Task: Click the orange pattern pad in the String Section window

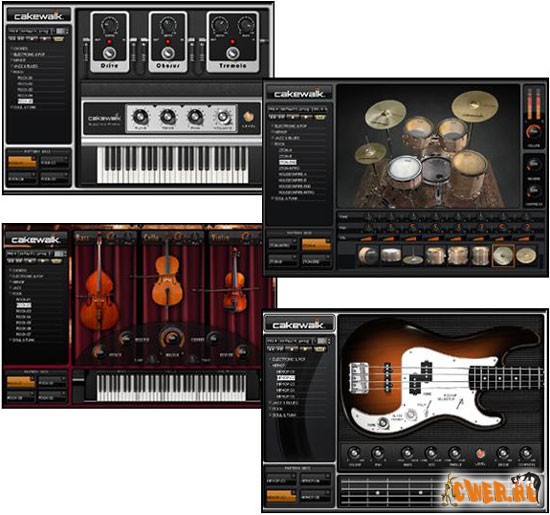Action: point(21,382)
